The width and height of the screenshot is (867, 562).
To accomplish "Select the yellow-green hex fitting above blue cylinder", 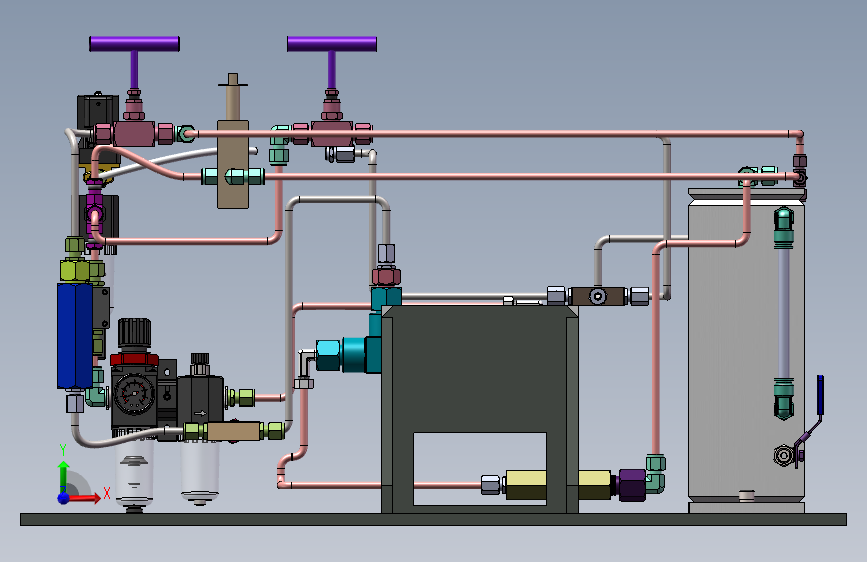I will [75, 270].
